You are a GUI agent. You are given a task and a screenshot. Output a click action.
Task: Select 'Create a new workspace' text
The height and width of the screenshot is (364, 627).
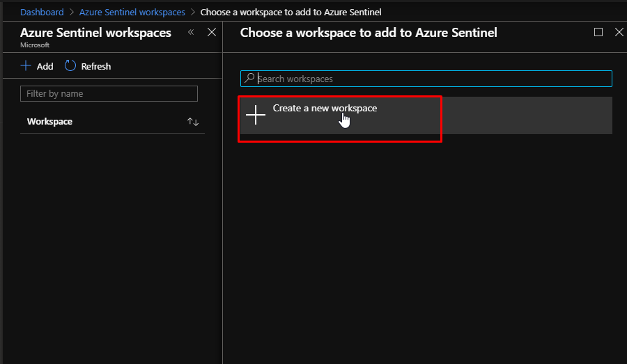[x=325, y=108]
